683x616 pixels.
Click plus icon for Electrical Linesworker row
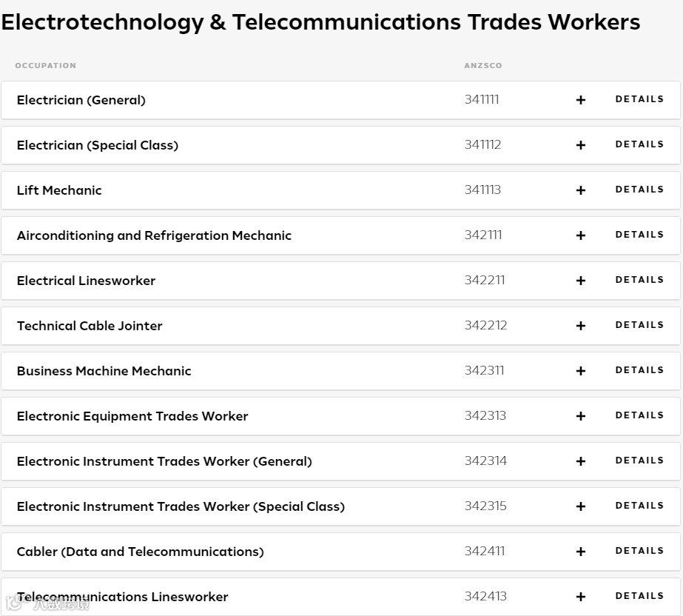[x=581, y=281]
